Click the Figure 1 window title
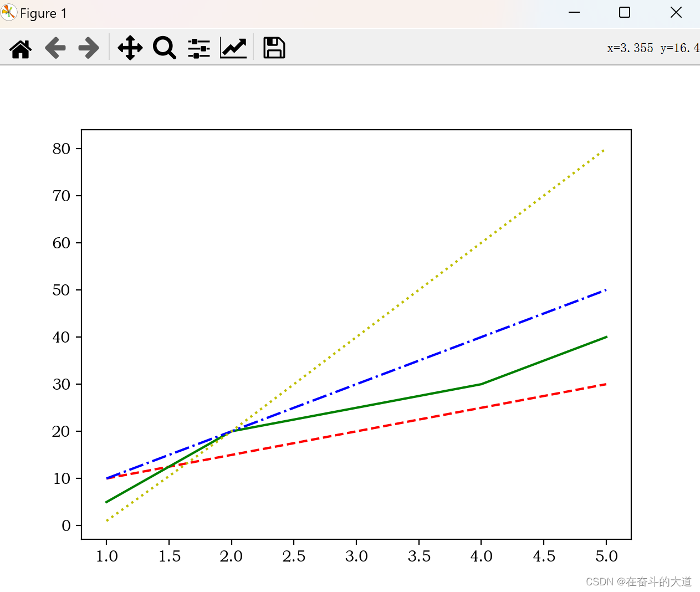Screen dimensions: 700x592 (x=43, y=13)
